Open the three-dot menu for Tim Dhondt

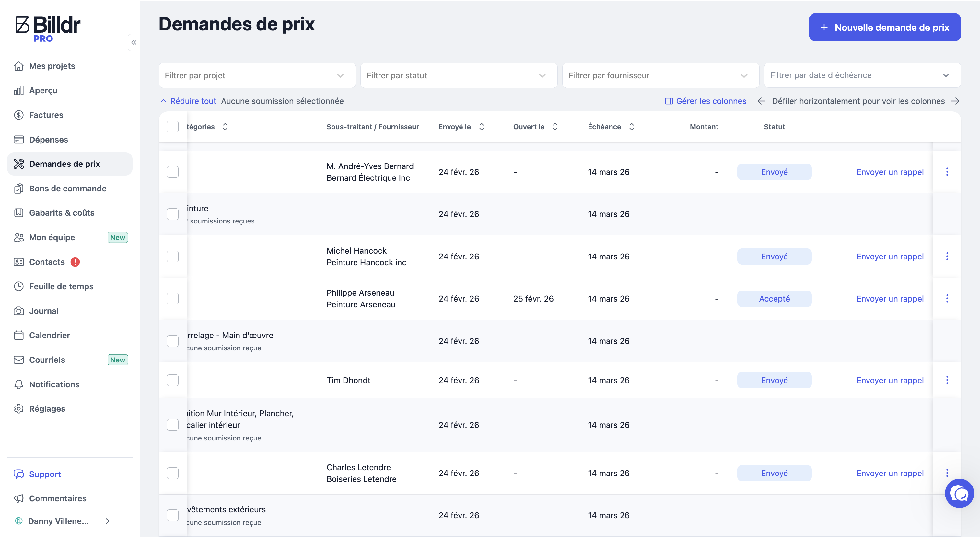pyautogui.click(x=947, y=380)
